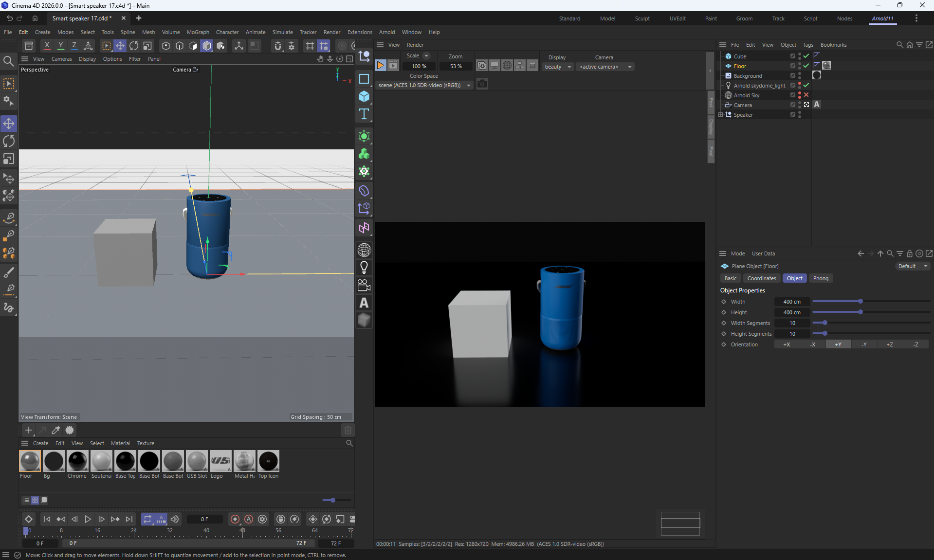Open the MoGraph menu
The width and height of the screenshot is (934, 560).
point(198,32)
